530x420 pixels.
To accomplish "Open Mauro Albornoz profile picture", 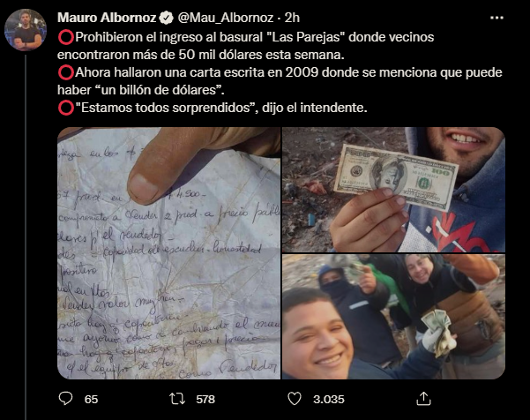I will point(26,30).
